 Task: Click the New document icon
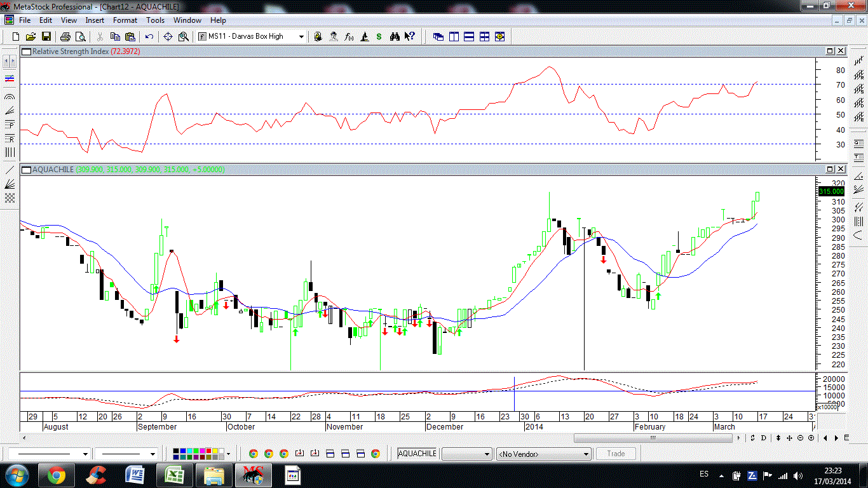[x=16, y=36]
